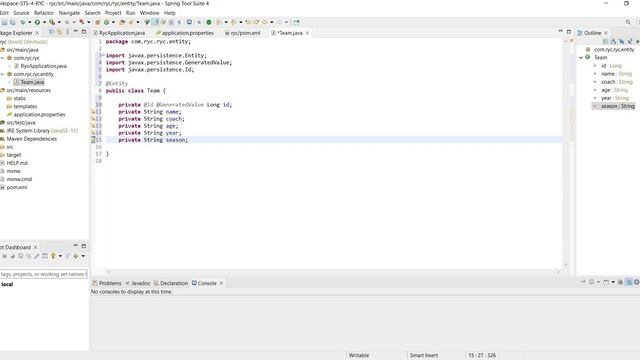Toggle Mark Occurrences in the toolbar
The height and width of the screenshot is (360, 640).
point(155,22)
